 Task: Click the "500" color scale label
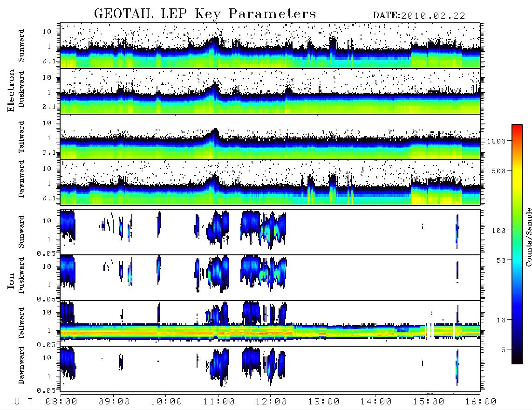pyautogui.click(x=498, y=171)
